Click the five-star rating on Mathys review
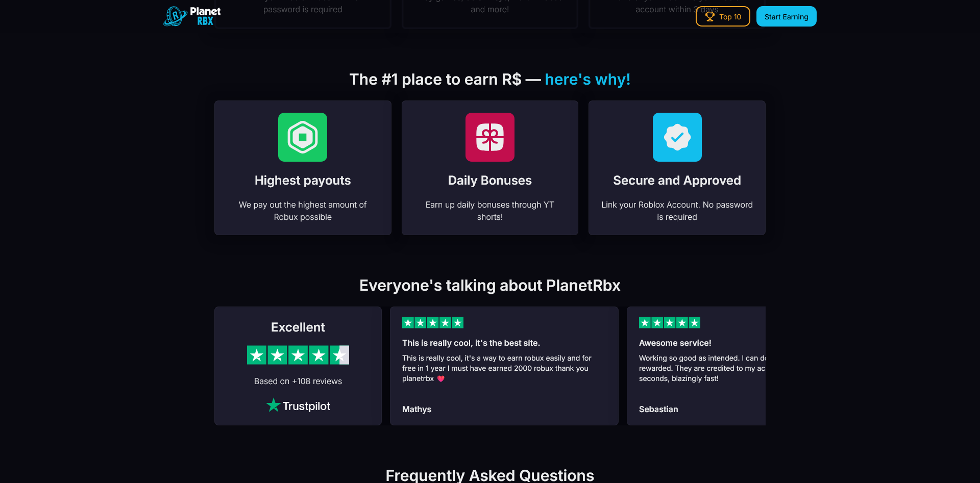 [433, 322]
